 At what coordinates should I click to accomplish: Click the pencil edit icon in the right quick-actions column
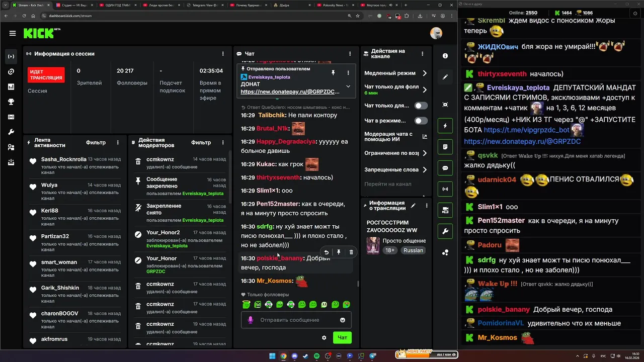(x=445, y=77)
